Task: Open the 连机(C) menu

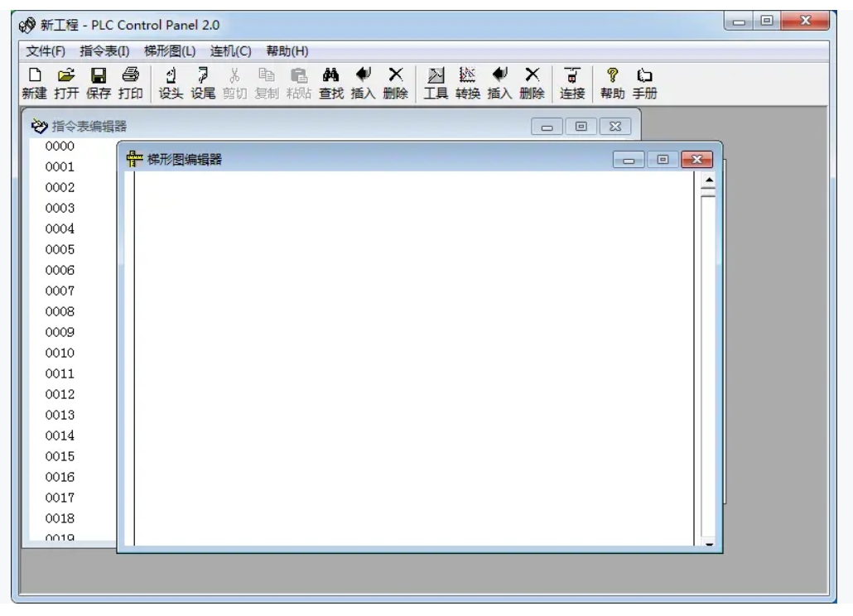Action: coord(230,51)
